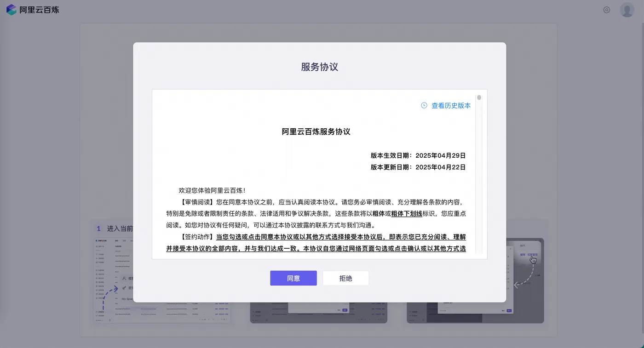
Task: Click the 【审慎阅读】 paragraph label
Action: click(x=197, y=202)
